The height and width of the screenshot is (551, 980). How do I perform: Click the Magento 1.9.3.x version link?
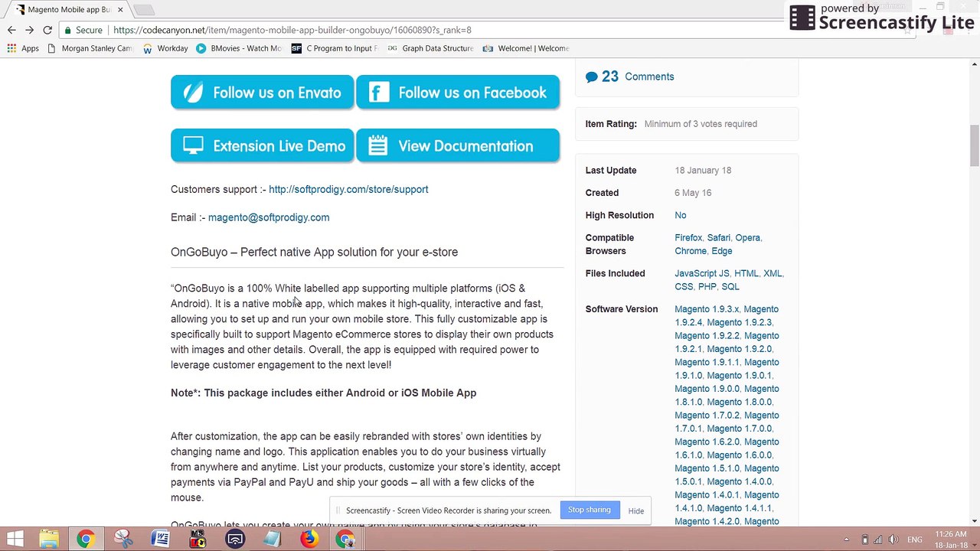point(707,309)
